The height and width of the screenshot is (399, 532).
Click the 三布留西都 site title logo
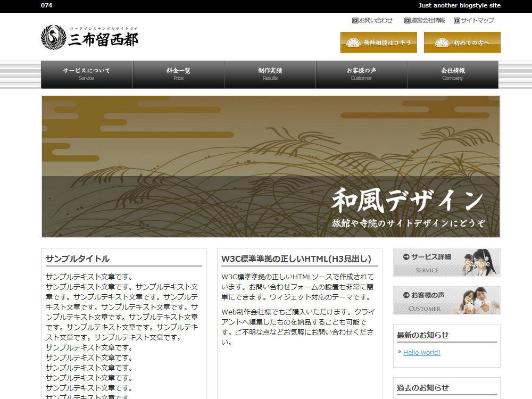point(103,40)
